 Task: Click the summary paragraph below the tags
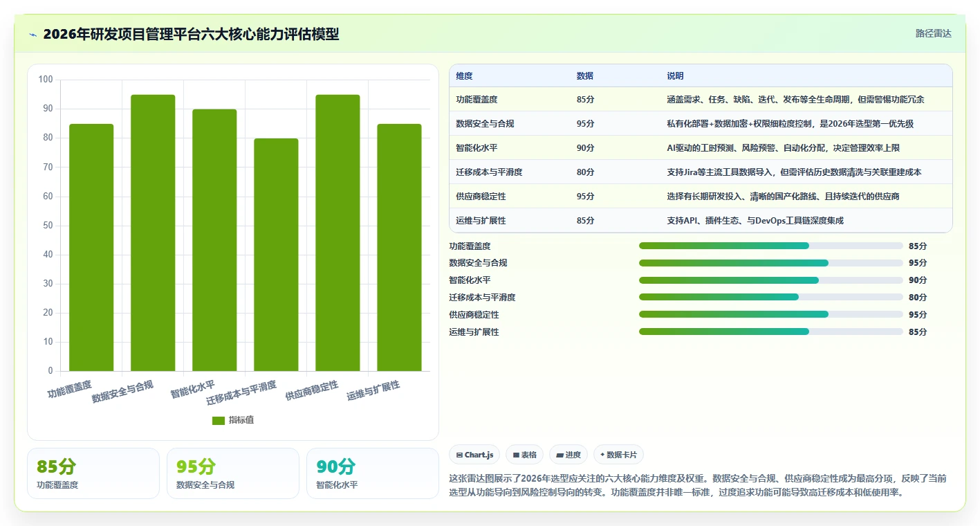coord(698,486)
